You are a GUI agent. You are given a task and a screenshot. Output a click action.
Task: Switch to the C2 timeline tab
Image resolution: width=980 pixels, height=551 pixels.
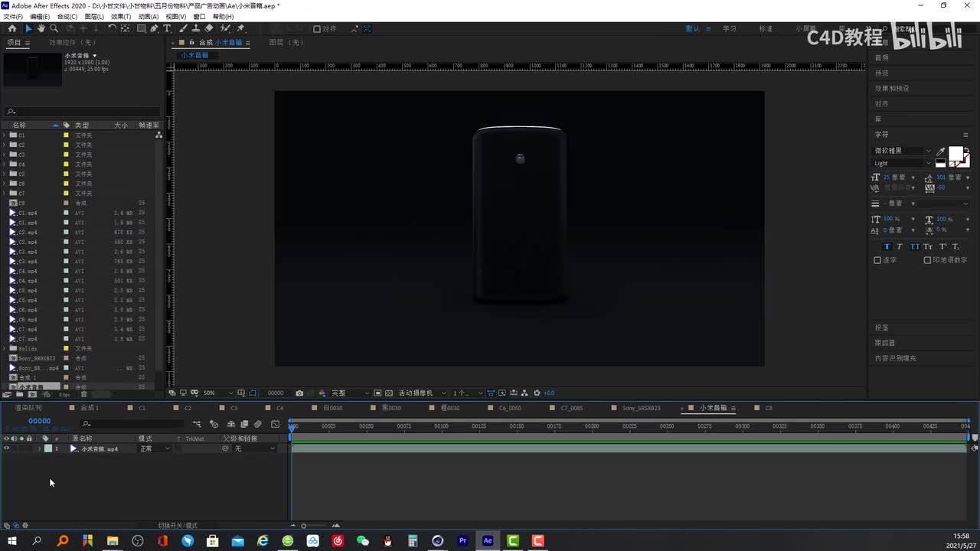click(x=188, y=408)
